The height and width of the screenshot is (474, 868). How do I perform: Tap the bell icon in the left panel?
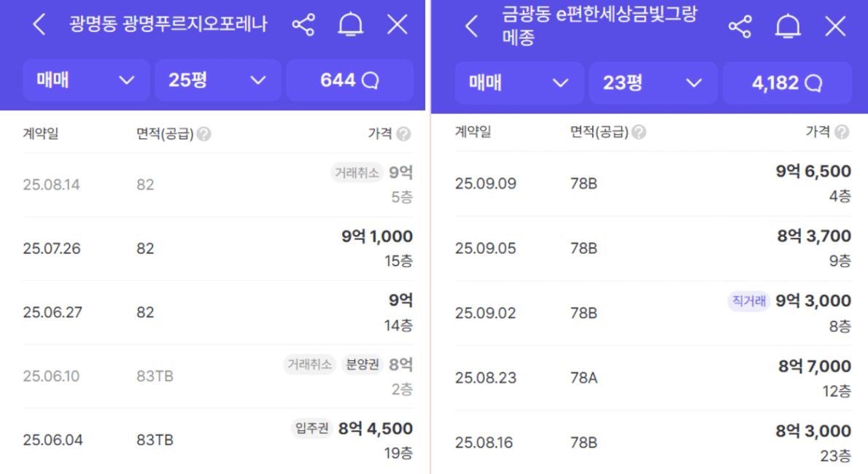click(x=351, y=25)
